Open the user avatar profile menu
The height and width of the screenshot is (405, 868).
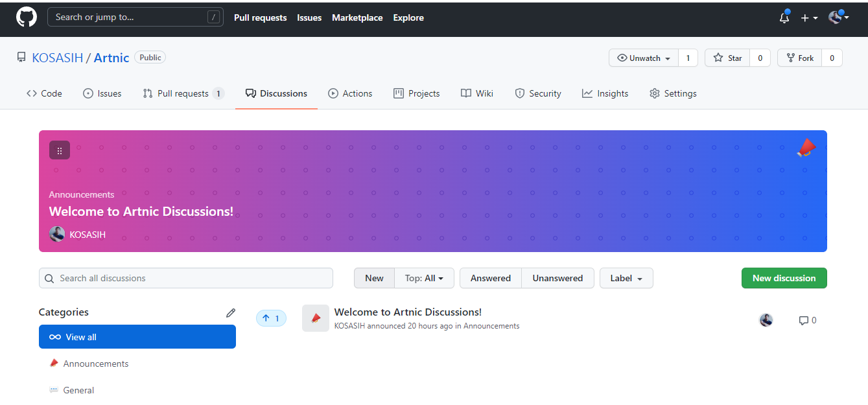839,17
